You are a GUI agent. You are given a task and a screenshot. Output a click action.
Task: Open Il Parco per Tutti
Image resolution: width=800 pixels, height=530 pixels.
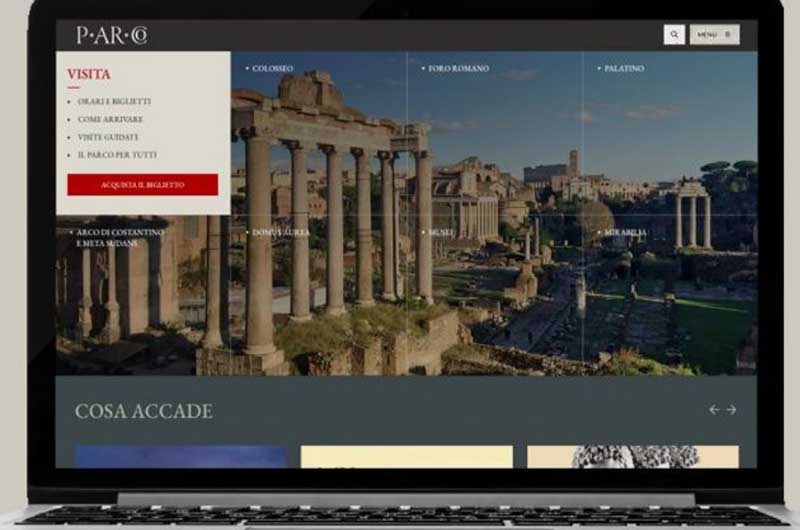pos(116,155)
